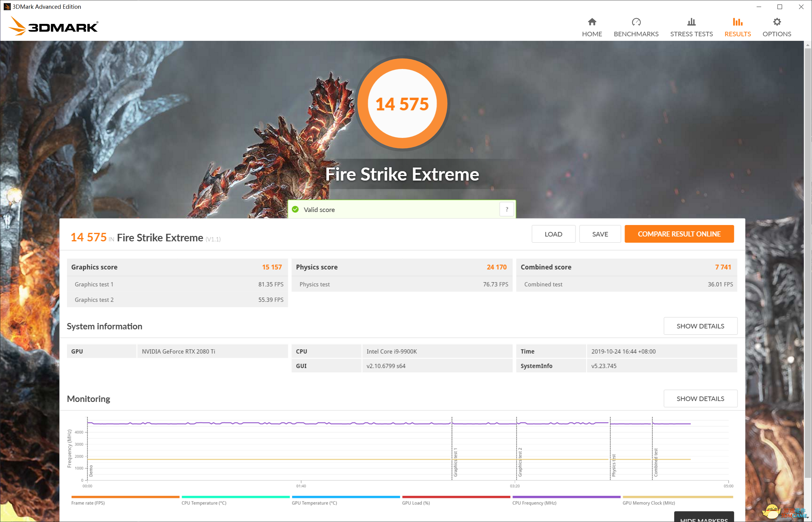
Task: Toggle GPU Load (%) legend series
Action: coord(416,503)
